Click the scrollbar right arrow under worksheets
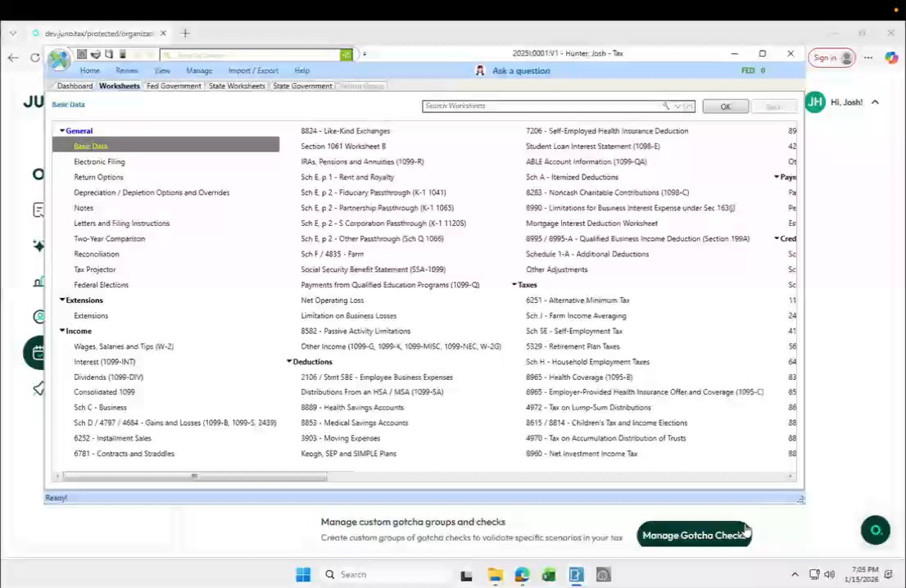906x588 pixels. pyautogui.click(x=790, y=476)
